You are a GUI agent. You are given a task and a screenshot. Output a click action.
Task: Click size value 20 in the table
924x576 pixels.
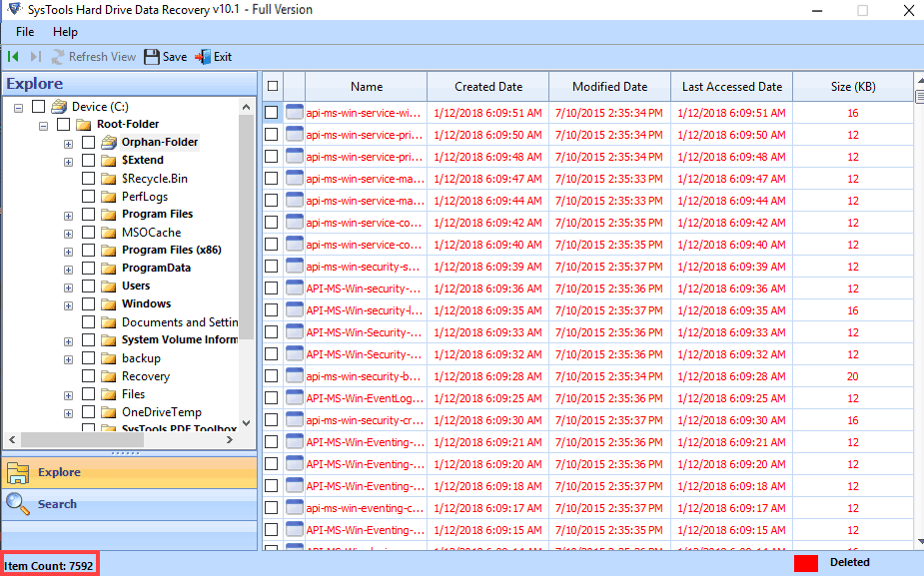pyautogui.click(x=853, y=376)
